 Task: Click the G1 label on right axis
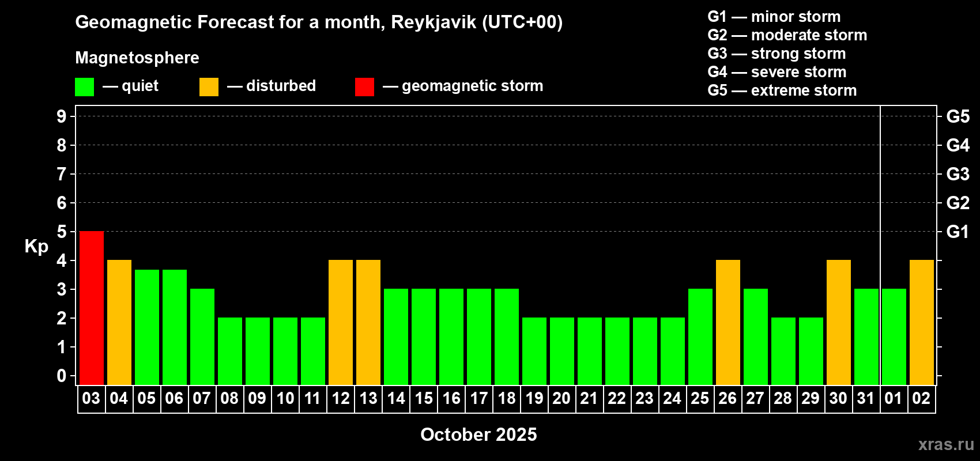[958, 232]
